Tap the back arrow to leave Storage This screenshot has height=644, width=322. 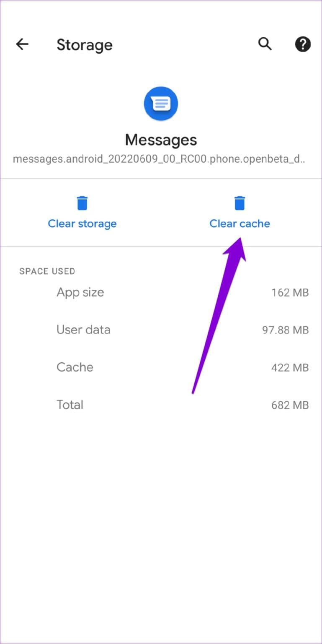tap(22, 44)
